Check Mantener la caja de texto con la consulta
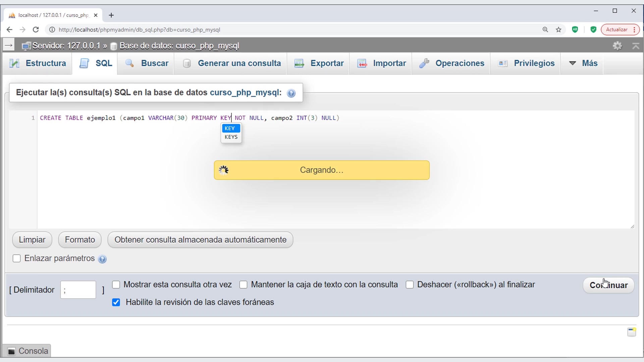 coord(244,285)
